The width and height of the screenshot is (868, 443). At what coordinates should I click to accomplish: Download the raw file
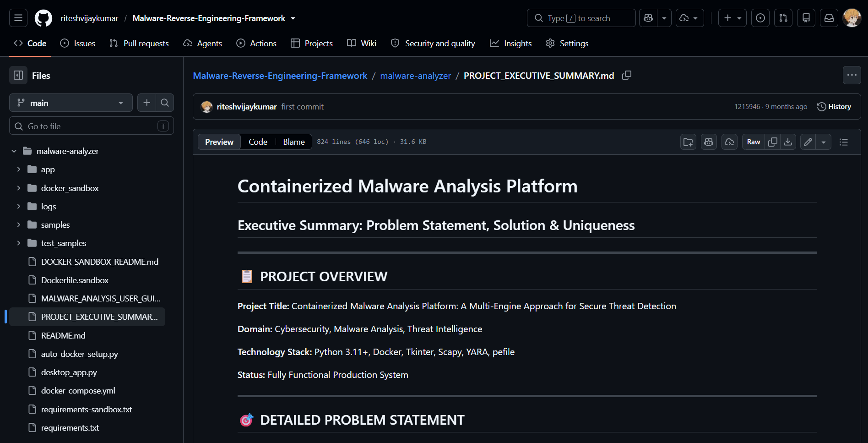(x=788, y=142)
